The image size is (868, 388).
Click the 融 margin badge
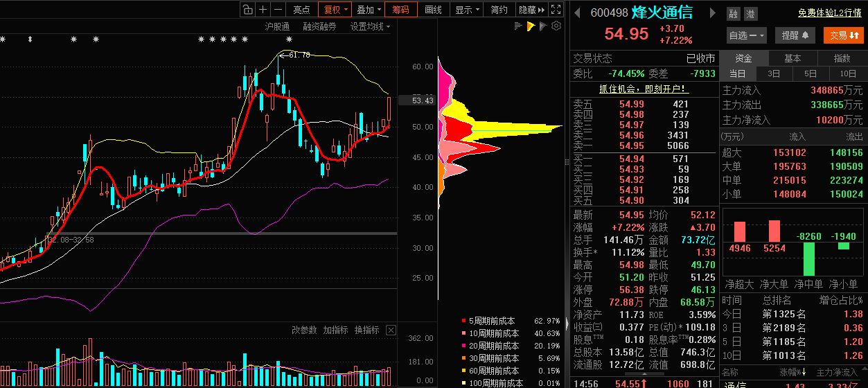click(x=734, y=14)
